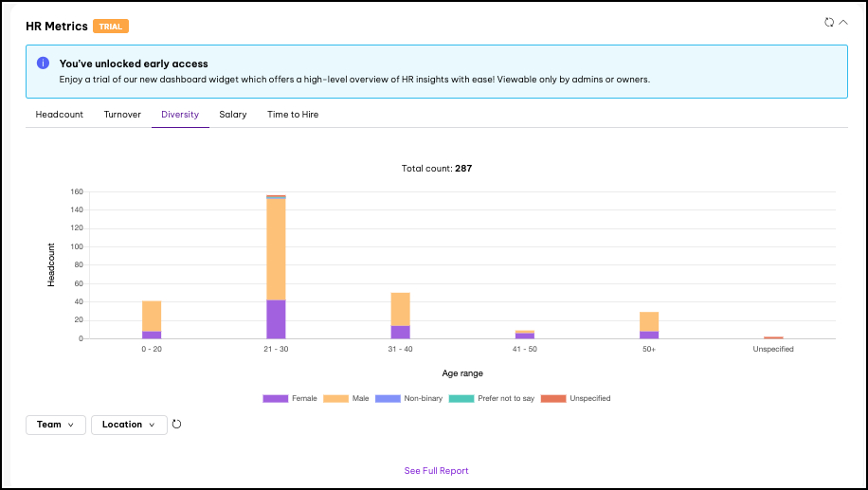The height and width of the screenshot is (490, 868).
Task: Click the refresh icon at the widget's top right
Action: pyautogui.click(x=829, y=22)
